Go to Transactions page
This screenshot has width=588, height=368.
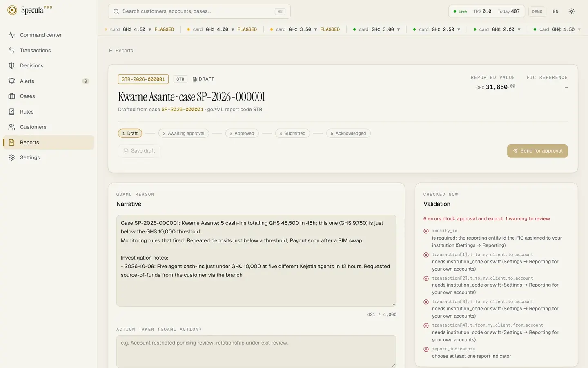(49, 50)
